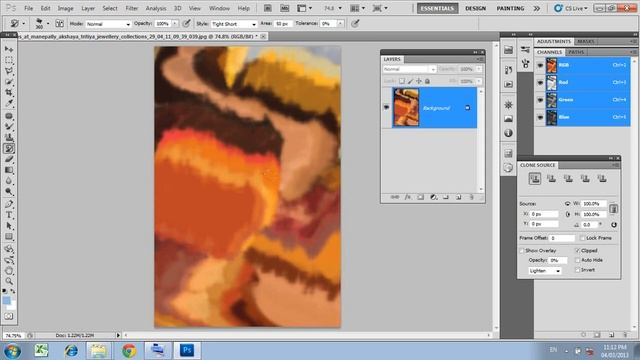640x360 pixels.
Task: Check the Lock Frame checkbox
Action: (x=582, y=238)
